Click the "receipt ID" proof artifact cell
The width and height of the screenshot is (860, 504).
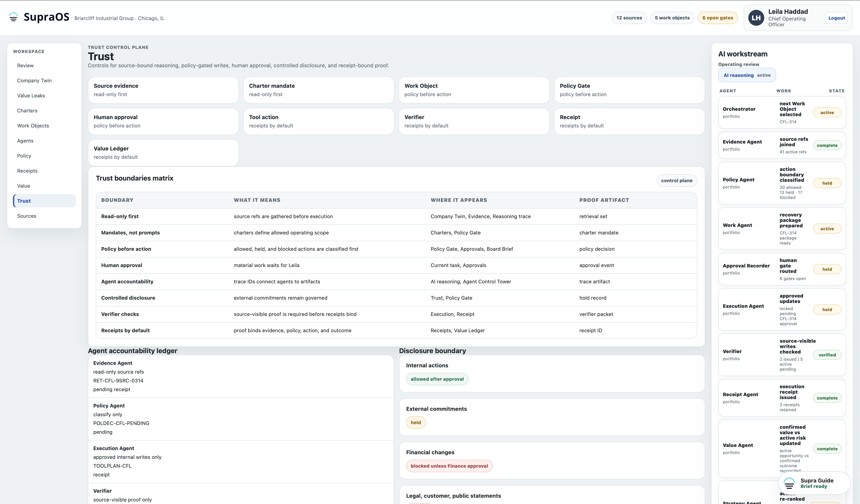[x=590, y=330]
